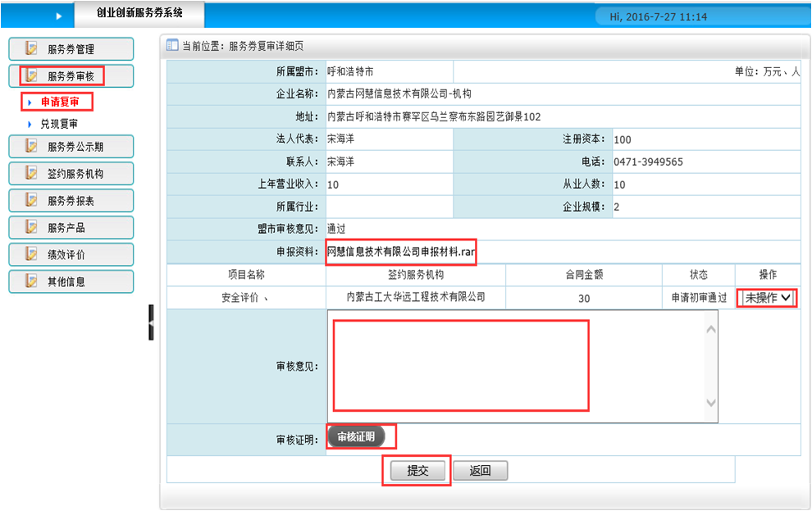812x511 pixels.
Task: Open the 绩效评价 menu
Action: tap(71, 254)
